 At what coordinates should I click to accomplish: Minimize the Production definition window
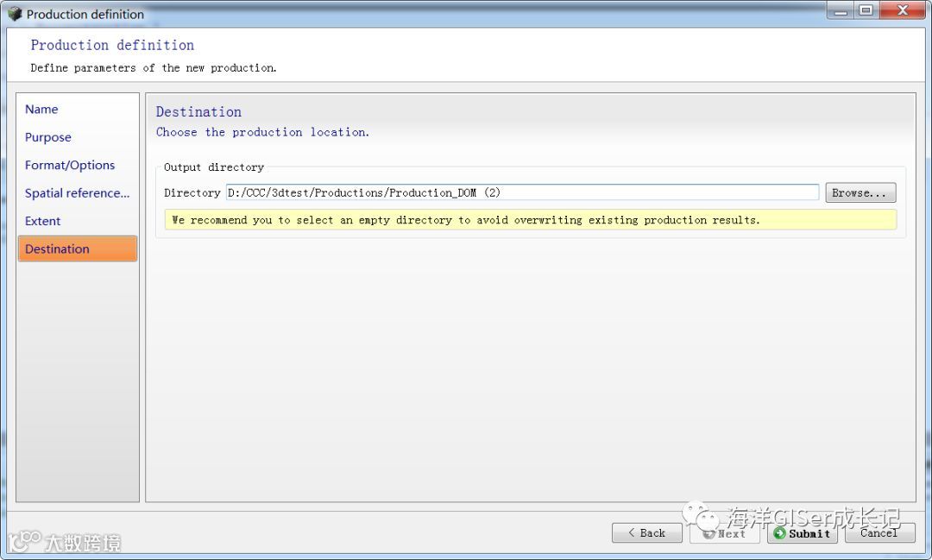tap(841, 10)
